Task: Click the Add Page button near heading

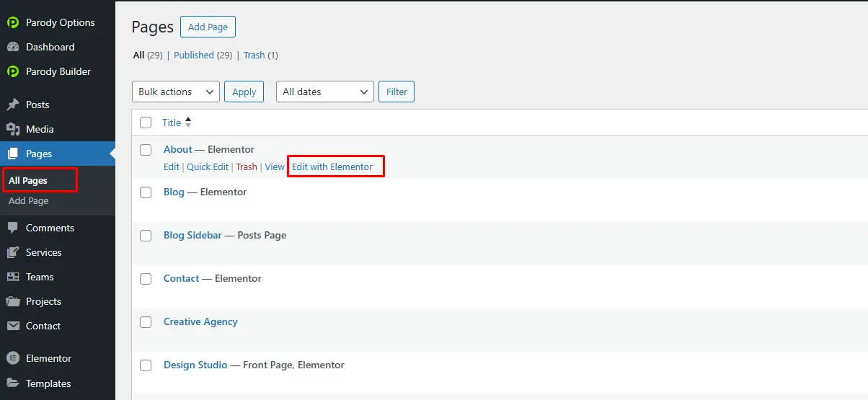Action: click(x=208, y=27)
